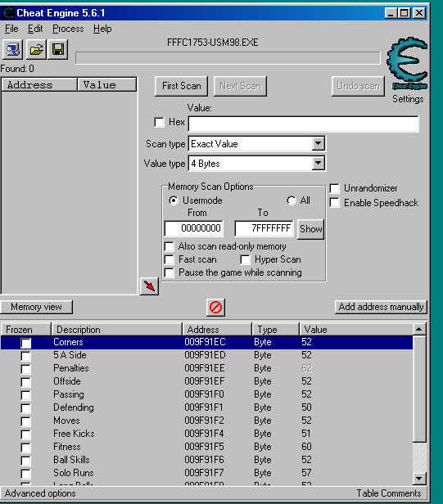Freeze the Corners entry checkbox
This screenshot has height=504, width=443.
pyautogui.click(x=25, y=343)
